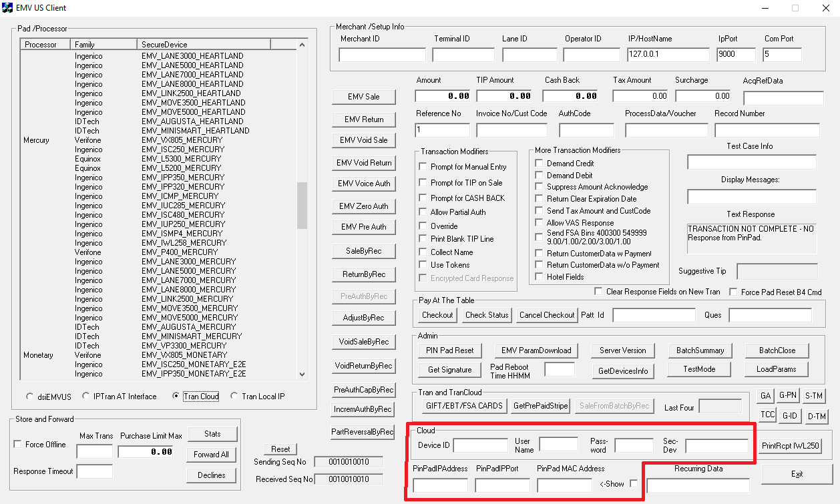
Task: Choose the Tran Local IP radio option
Action: (x=234, y=397)
